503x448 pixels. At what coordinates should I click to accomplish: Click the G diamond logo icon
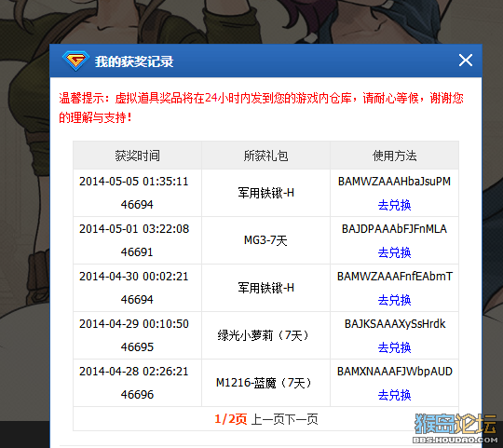pos(75,61)
